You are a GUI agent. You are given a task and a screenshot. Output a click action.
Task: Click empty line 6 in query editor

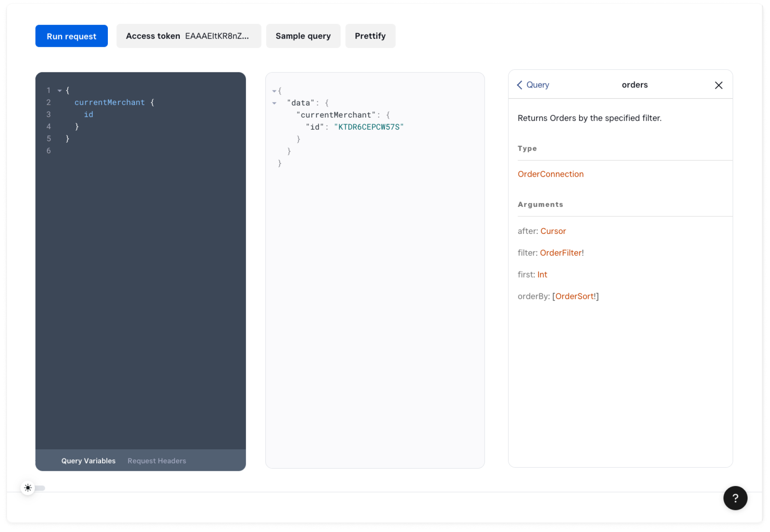(x=116, y=151)
